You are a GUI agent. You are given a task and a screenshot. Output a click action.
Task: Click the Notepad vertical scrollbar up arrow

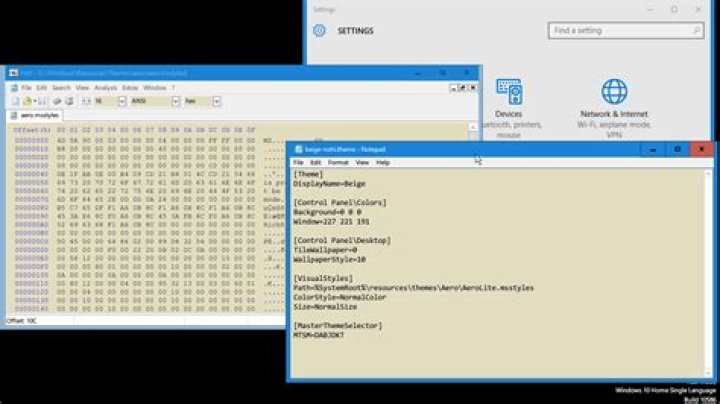pyautogui.click(x=708, y=174)
